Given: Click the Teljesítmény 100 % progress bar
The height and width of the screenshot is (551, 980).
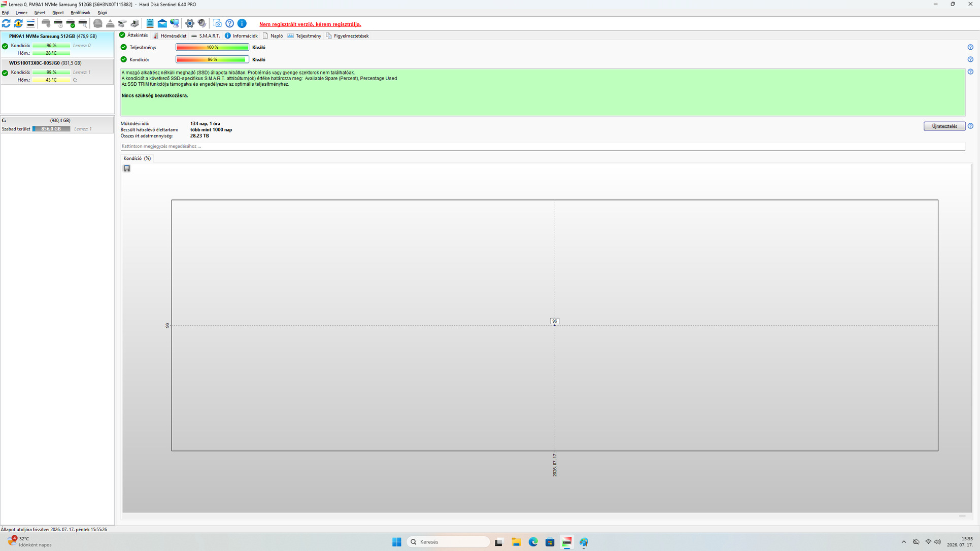Looking at the screenshot, I should point(212,47).
